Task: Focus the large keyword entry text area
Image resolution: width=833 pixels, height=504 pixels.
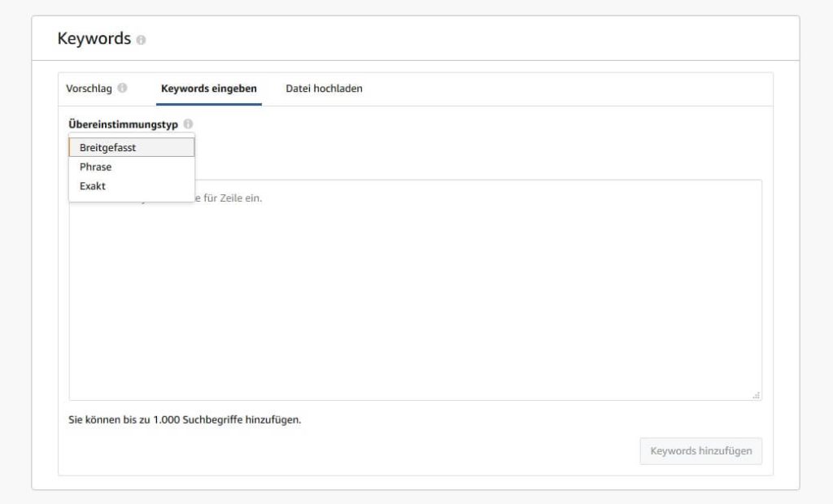Action: [415, 301]
